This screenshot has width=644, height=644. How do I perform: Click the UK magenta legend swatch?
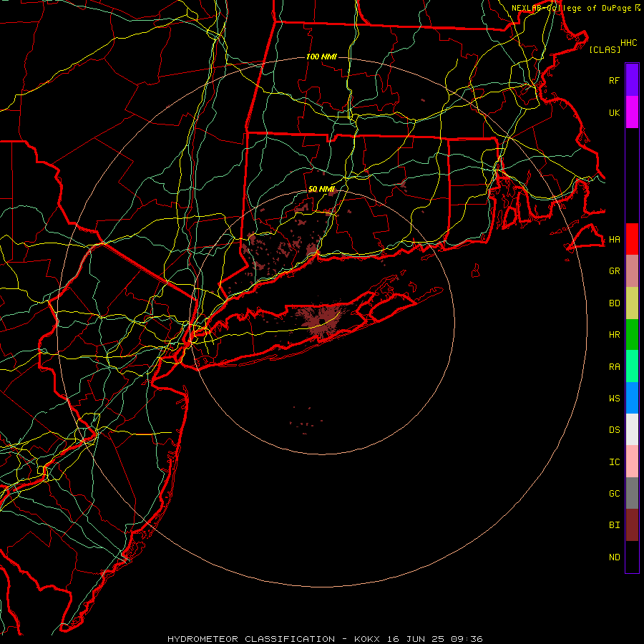[632, 112]
